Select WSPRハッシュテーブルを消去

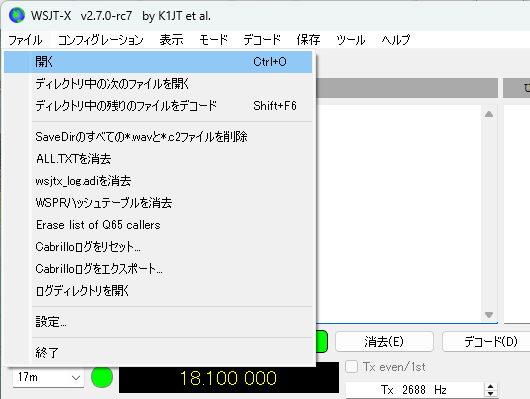158,203
